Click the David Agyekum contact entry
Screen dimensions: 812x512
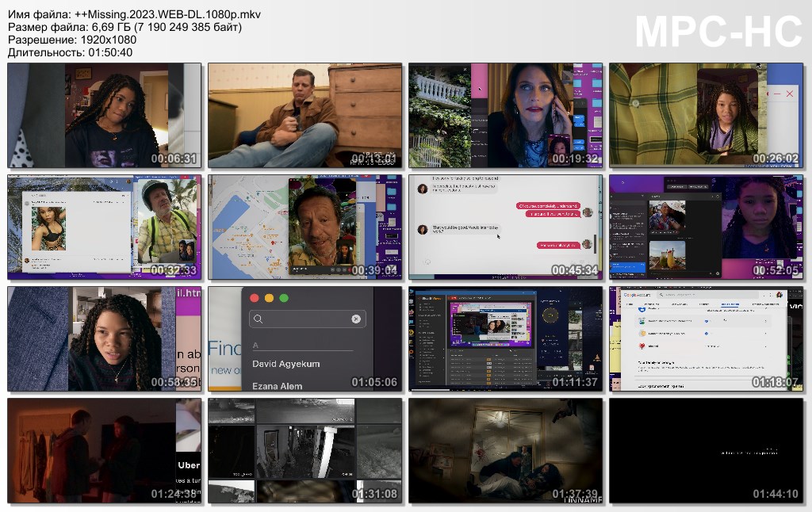click(x=286, y=364)
